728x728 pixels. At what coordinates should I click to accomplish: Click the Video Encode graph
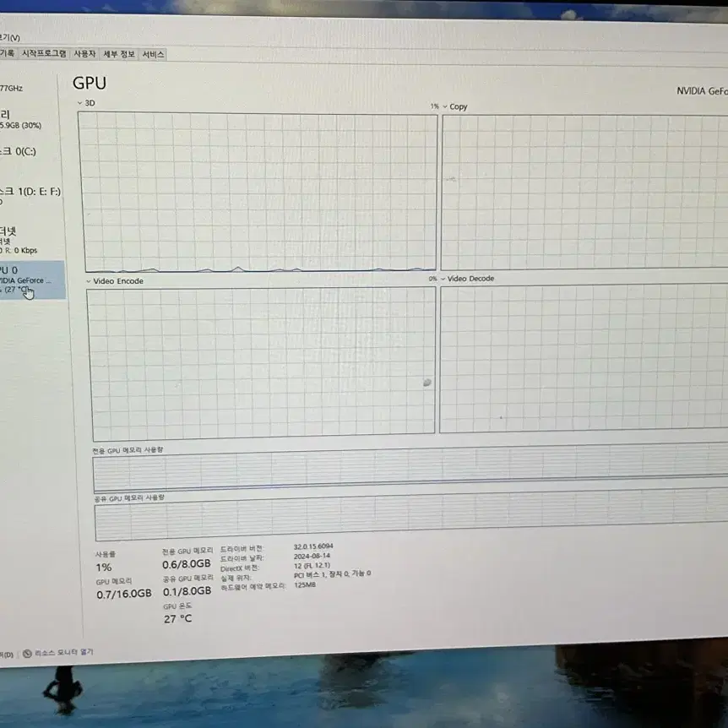tap(263, 363)
